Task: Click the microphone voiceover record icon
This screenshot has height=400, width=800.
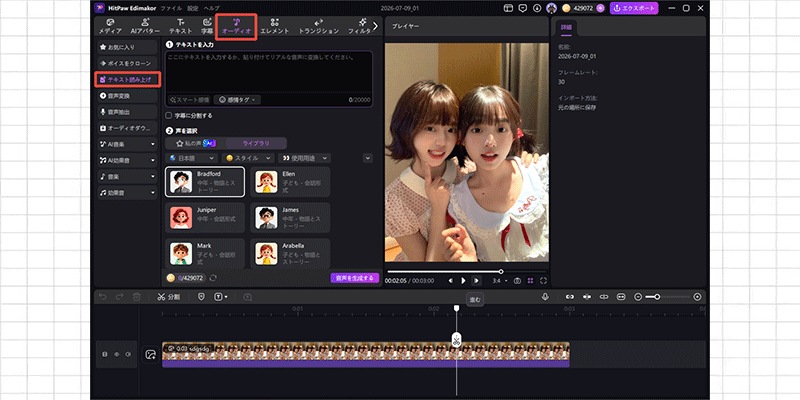Action: (545, 296)
